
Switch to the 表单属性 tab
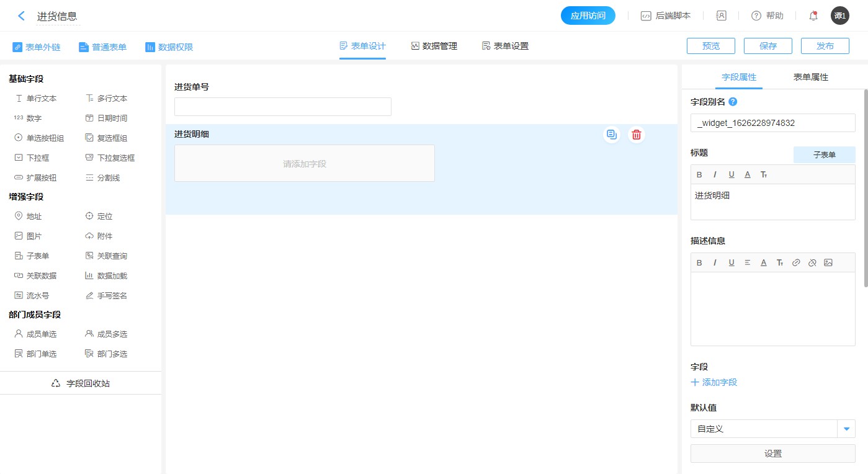pos(810,77)
